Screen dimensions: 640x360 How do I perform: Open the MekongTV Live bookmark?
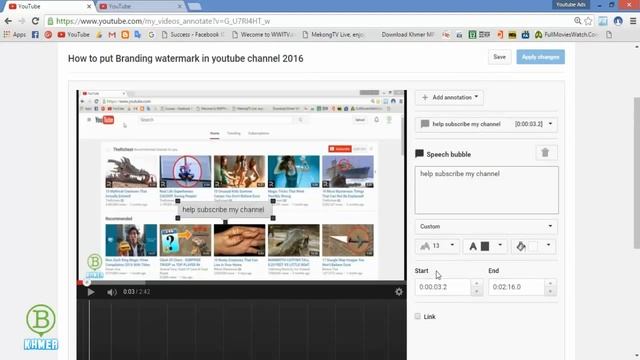(333, 35)
